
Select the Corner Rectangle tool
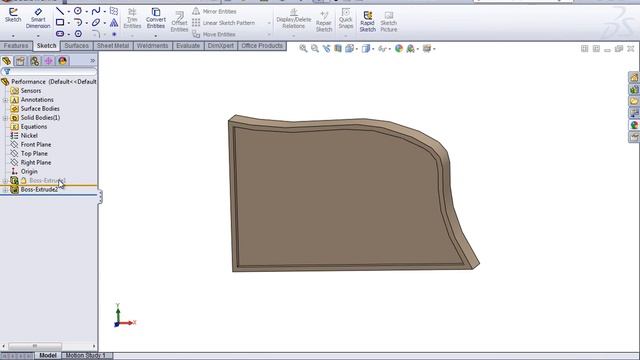pyautogui.click(x=60, y=22)
